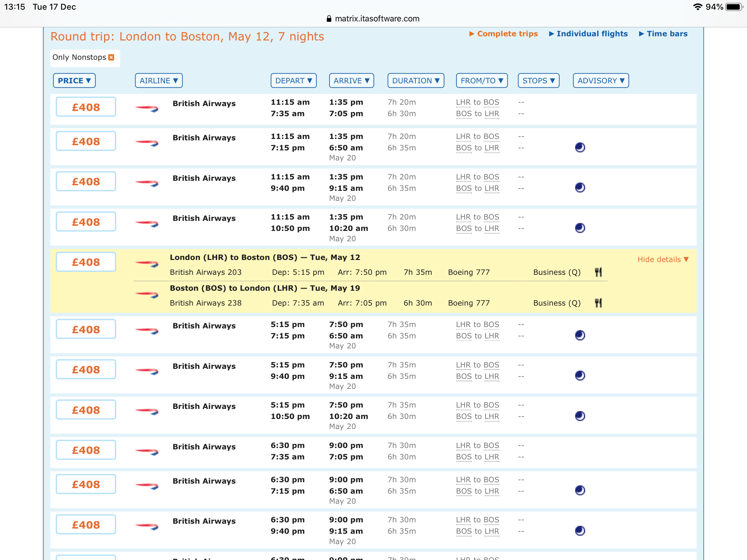The width and height of the screenshot is (747, 560).
Task: Select £408 fare of the expanded yellow itinerary
Action: click(x=86, y=262)
